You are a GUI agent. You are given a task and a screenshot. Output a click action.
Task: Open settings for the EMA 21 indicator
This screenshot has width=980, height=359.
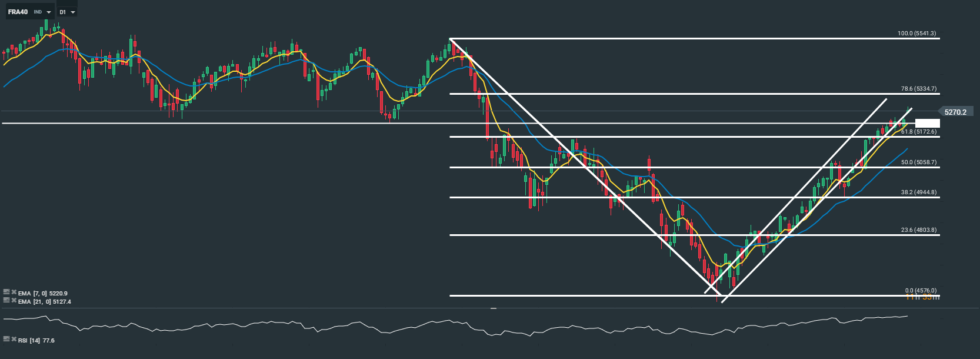tap(6, 300)
